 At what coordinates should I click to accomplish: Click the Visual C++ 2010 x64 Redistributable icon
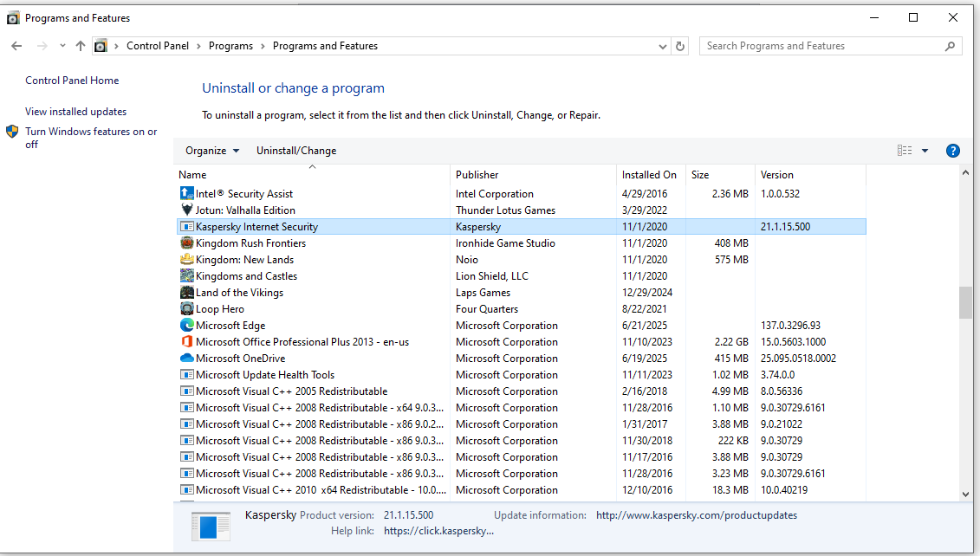pos(186,489)
